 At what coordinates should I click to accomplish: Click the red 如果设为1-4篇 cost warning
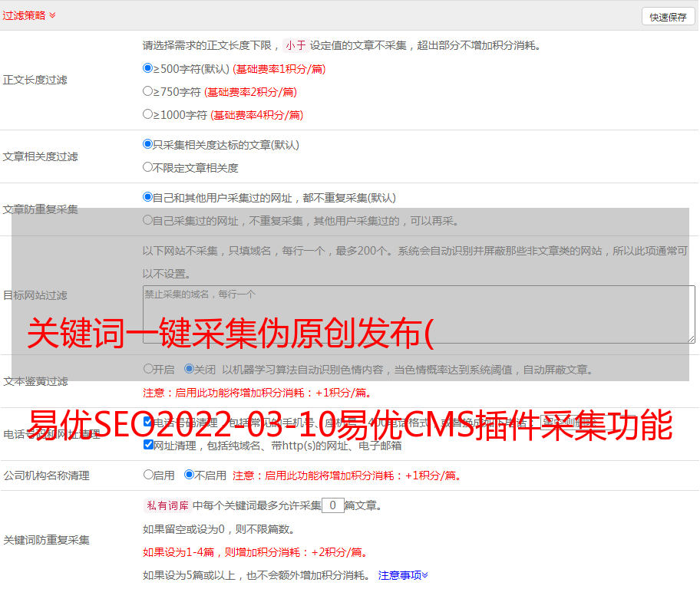coord(256,552)
